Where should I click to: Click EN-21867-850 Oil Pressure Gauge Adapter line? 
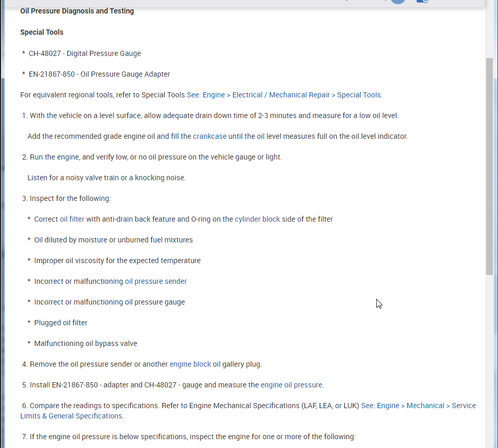pos(99,74)
